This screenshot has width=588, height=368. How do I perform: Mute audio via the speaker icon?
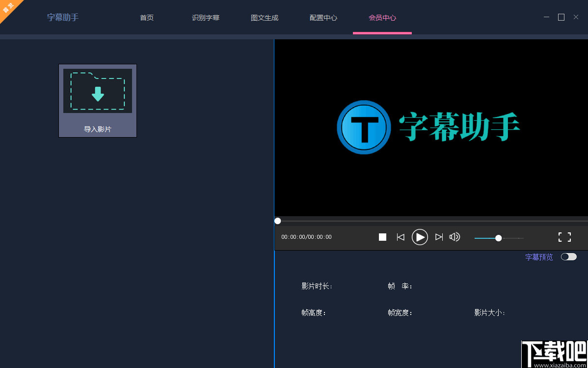pyautogui.click(x=454, y=237)
